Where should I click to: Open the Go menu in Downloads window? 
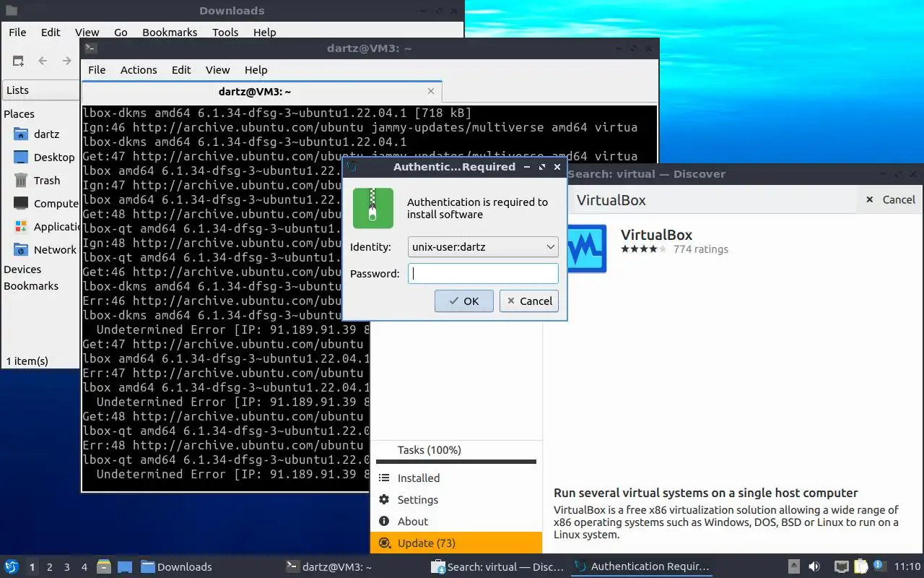(121, 32)
